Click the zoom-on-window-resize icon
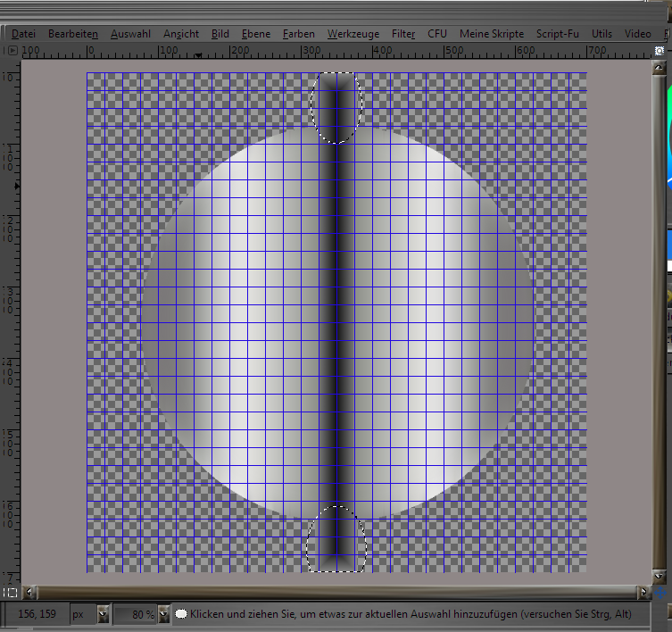The image size is (672, 632). click(x=660, y=52)
